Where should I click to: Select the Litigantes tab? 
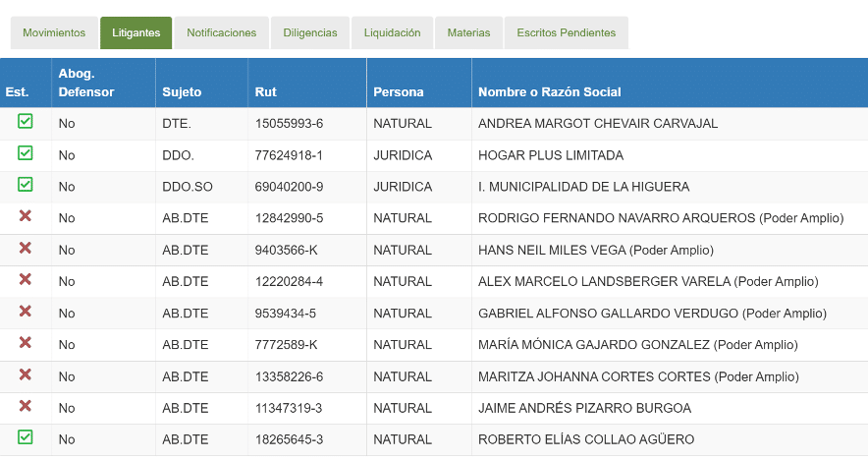coord(136,32)
